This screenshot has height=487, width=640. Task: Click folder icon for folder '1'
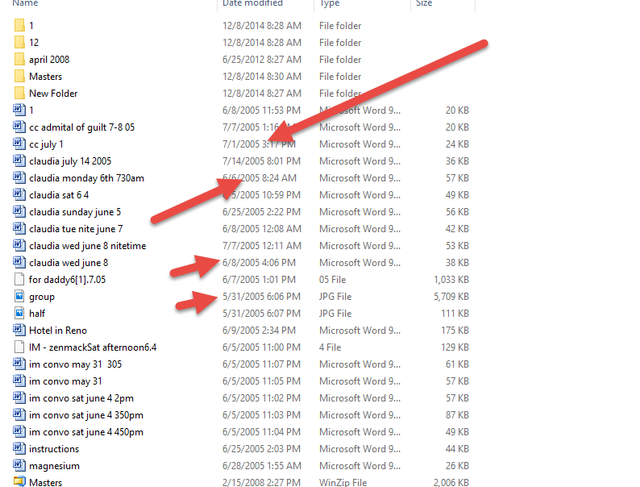click(x=19, y=25)
